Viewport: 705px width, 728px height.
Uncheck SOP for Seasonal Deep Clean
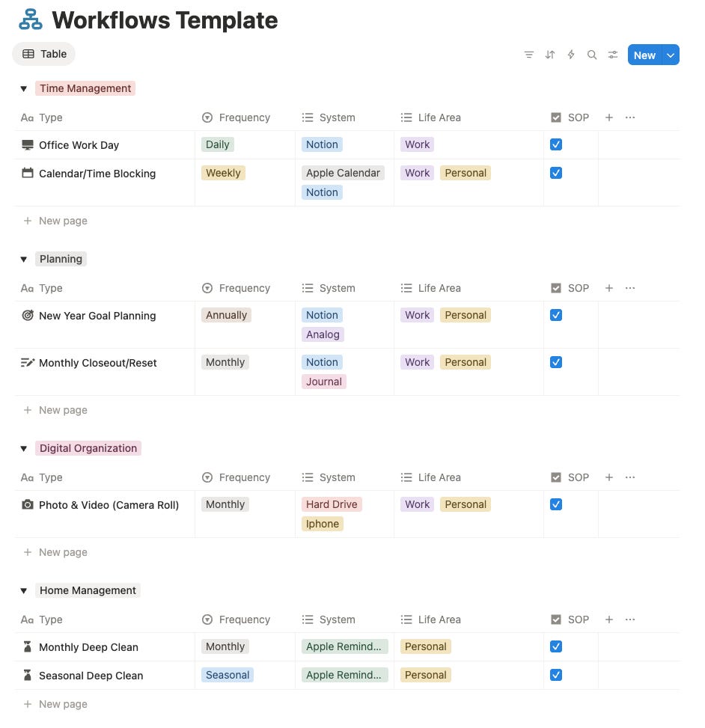(x=556, y=675)
